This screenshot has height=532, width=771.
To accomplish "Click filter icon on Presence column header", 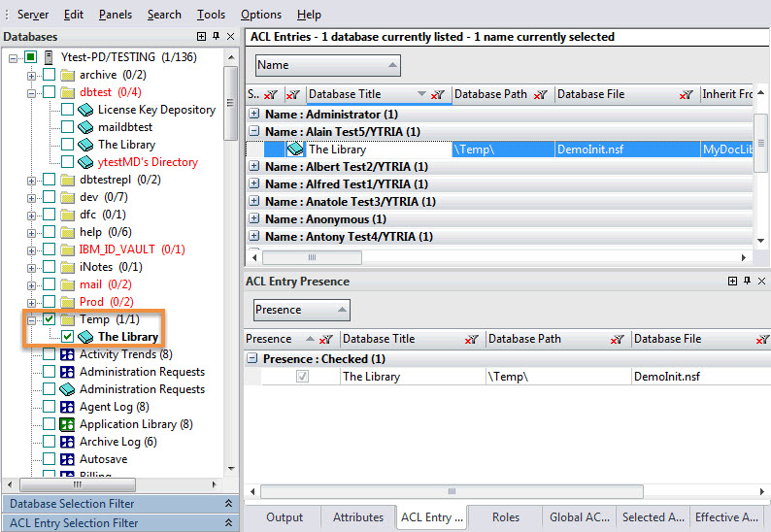I will click(323, 340).
